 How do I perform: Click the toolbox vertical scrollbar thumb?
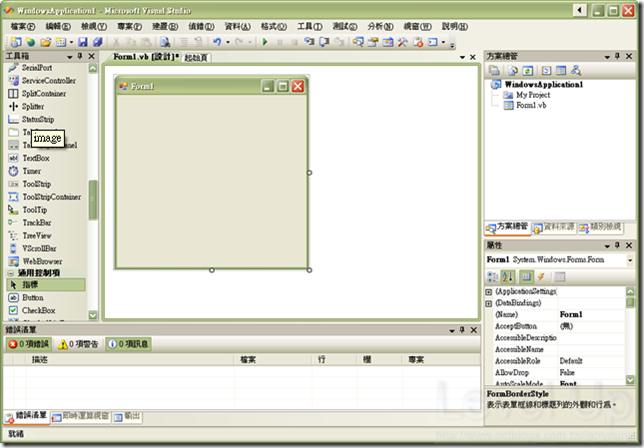coord(93,200)
